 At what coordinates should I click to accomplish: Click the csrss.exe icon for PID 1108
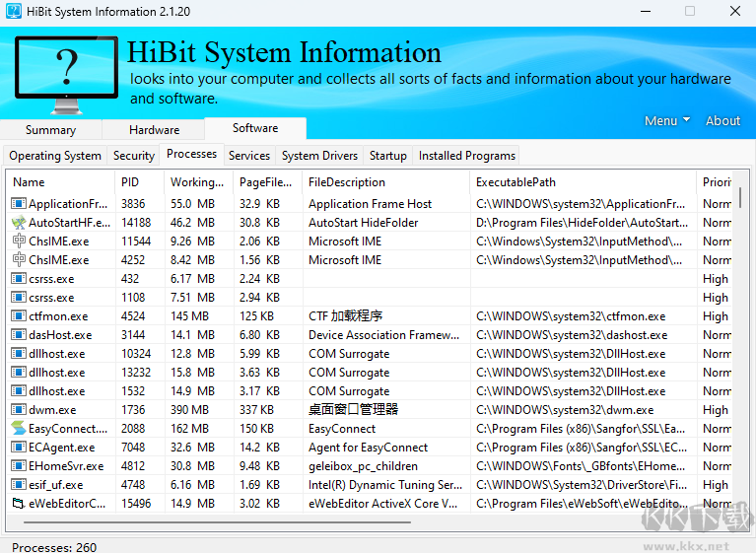(19, 298)
